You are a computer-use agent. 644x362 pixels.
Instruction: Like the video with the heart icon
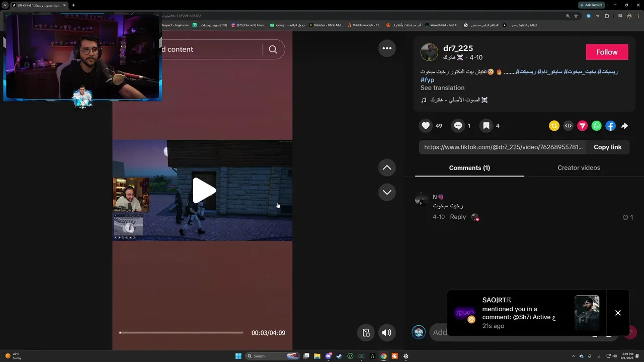(426, 126)
